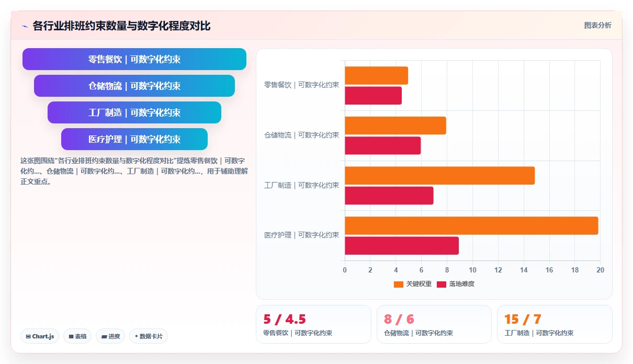Click the chart y-axis label 工厂制造
Viewport: 633px width, 364px height.
point(301,185)
